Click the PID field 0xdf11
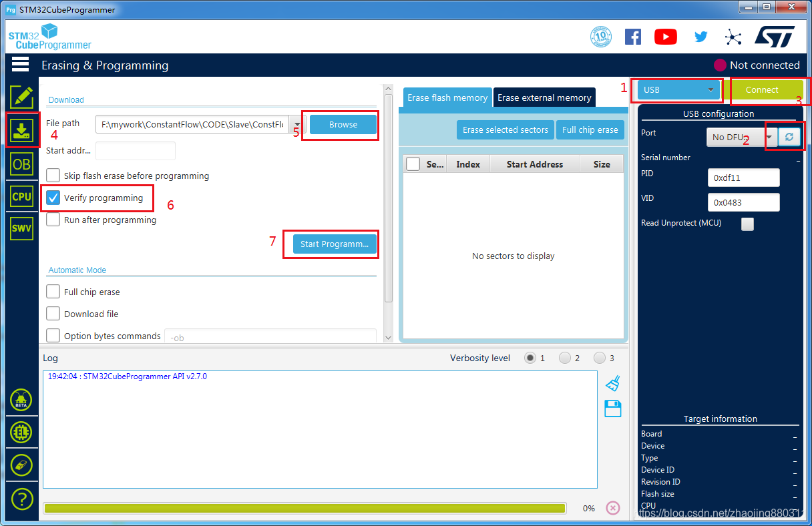 744,178
